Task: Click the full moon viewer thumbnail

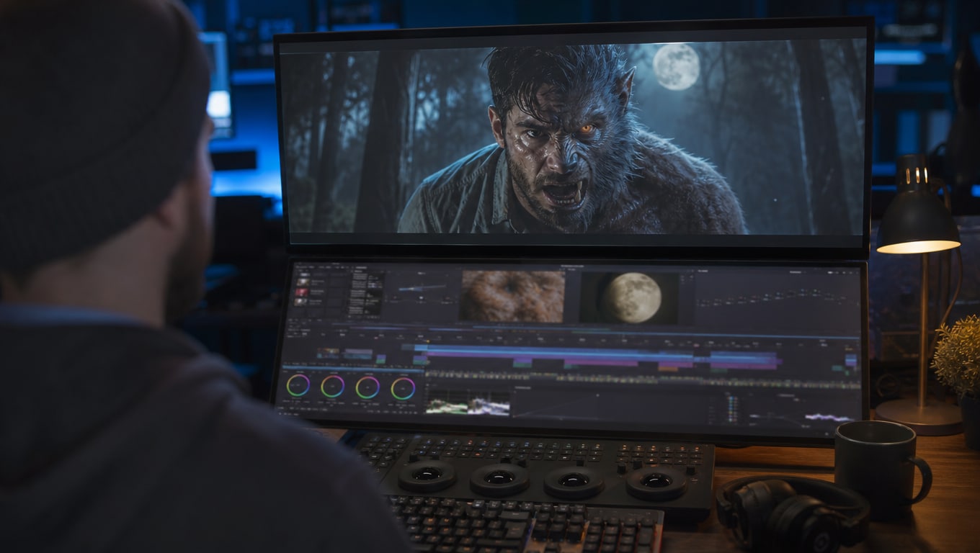Action: click(x=629, y=297)
